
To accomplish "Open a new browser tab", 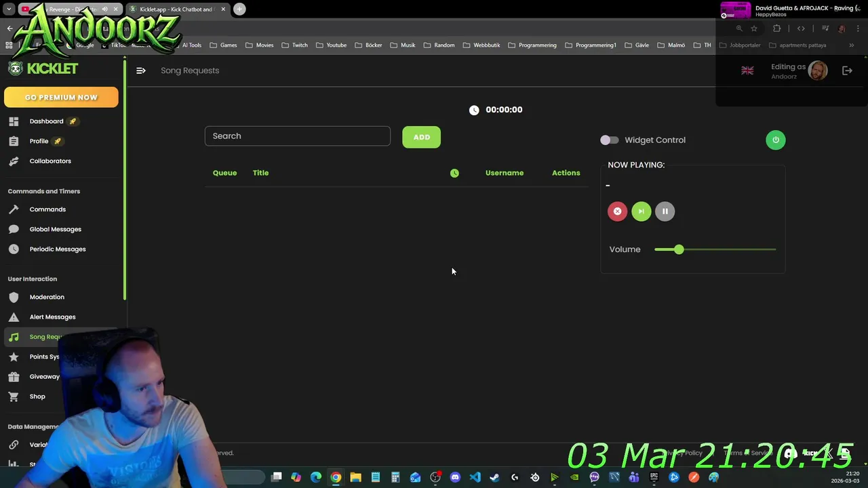I will pyautogui.click(x=239, y=9).
